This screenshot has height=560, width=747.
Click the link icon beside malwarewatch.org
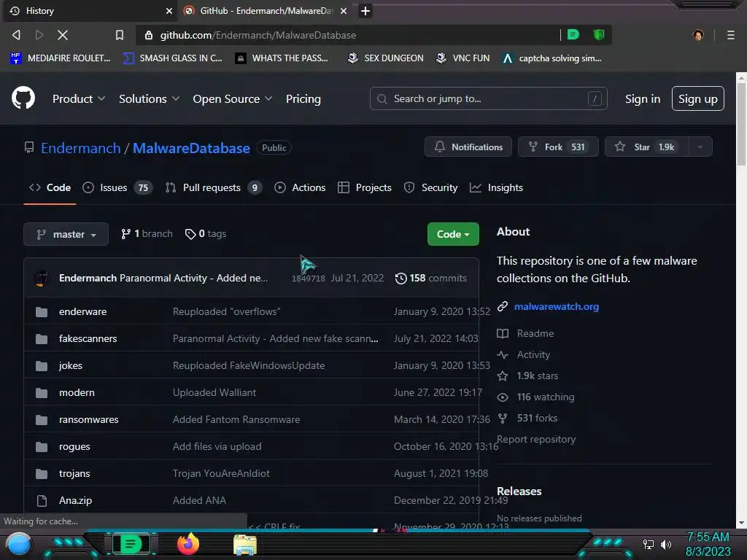[503, 306]
